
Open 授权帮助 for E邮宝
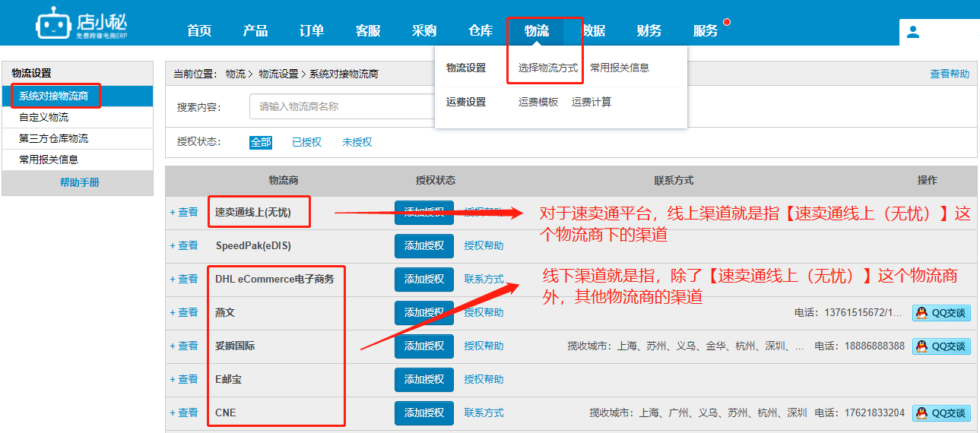click(x=484, y=380)
